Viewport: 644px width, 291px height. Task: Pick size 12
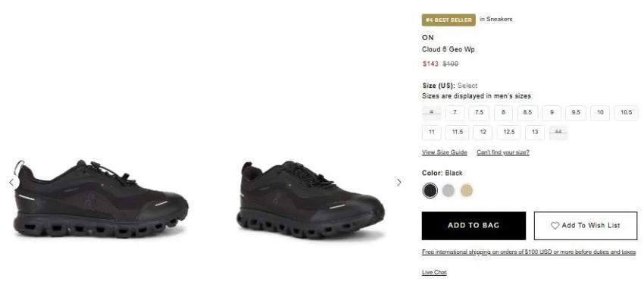(483, 133)
